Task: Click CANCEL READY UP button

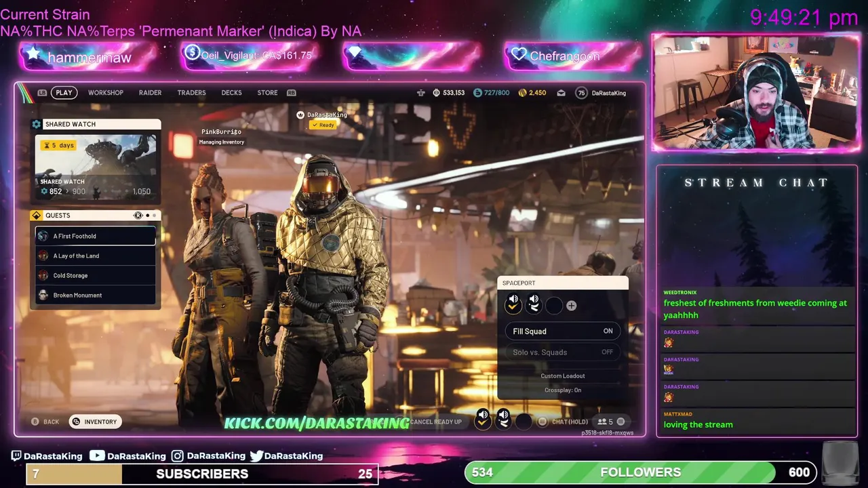Action: pyautogui.click(x=435, y=422)
